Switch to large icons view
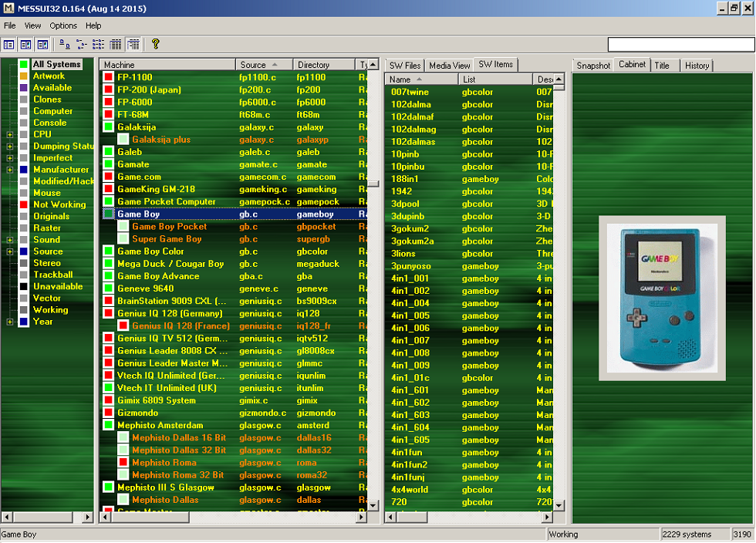756x543 pixels. (65, 45)
